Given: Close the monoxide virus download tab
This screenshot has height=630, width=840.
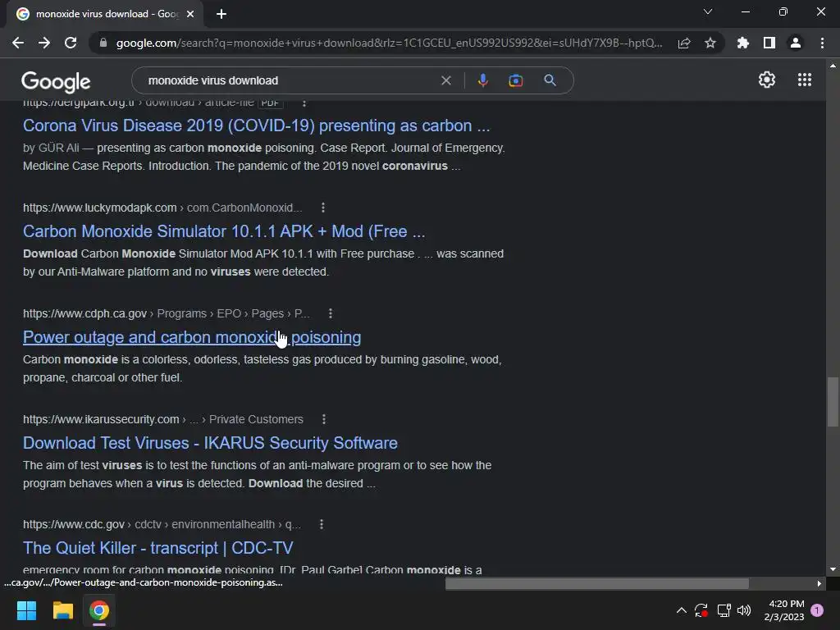Looking at the screenshot, I should (190, 14).
